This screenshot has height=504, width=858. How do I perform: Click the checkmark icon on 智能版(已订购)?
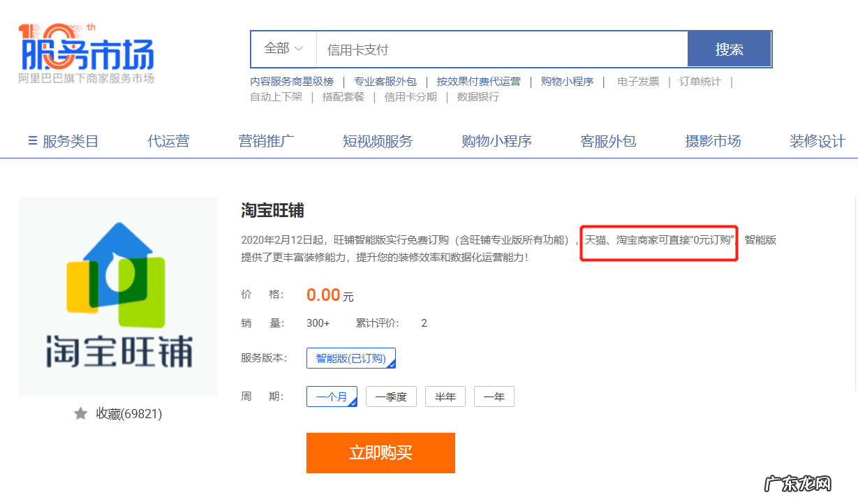click(391, 364)
